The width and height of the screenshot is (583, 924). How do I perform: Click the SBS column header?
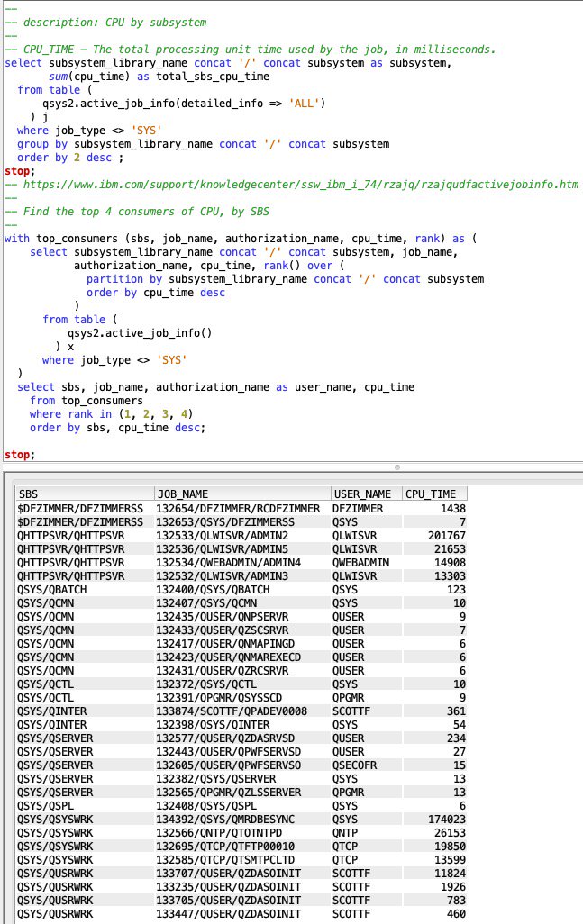click(x=85, y=494)
